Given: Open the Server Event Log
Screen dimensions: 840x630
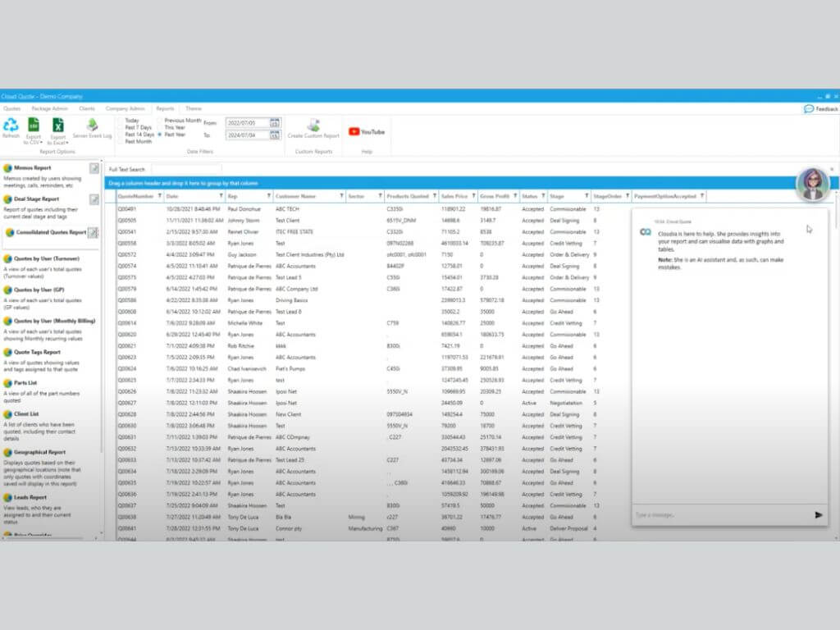Looking at the screenshot, I should (x=92, y=126).
